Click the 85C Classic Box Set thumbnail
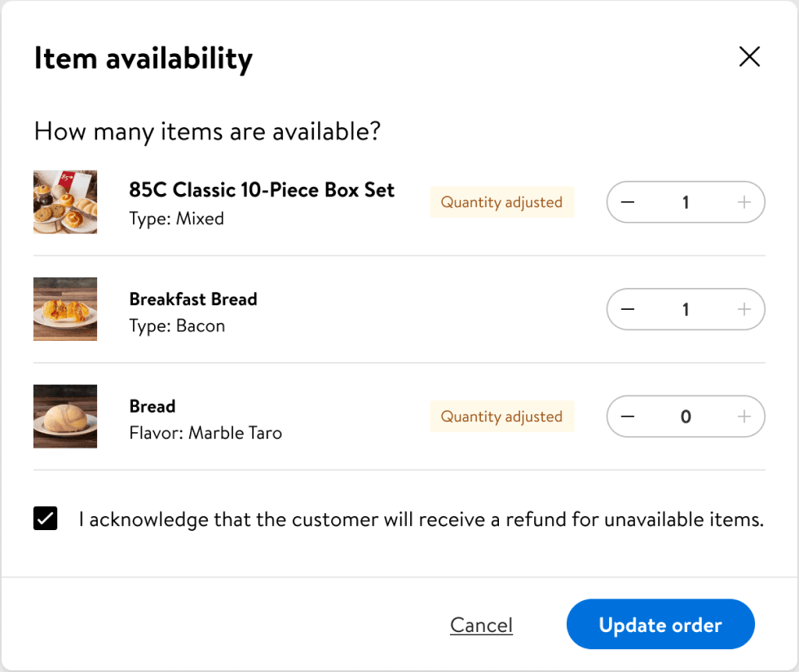Image resolution: width=799 pixels, height=672 pixels. 65,202
